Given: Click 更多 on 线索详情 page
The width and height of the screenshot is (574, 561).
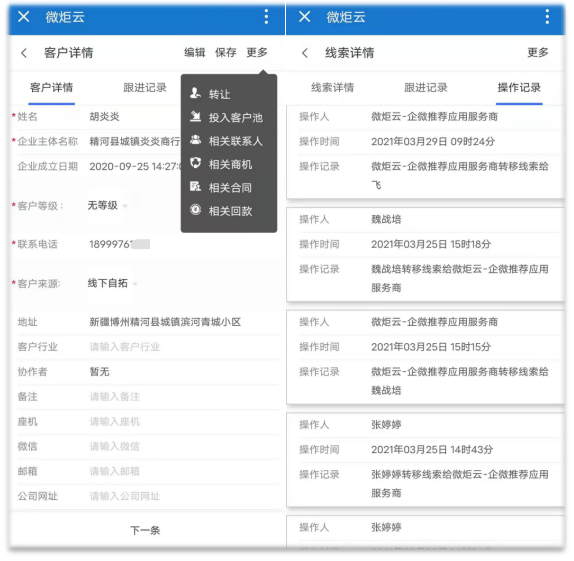Looking at the screenshot, I should 538,53.
